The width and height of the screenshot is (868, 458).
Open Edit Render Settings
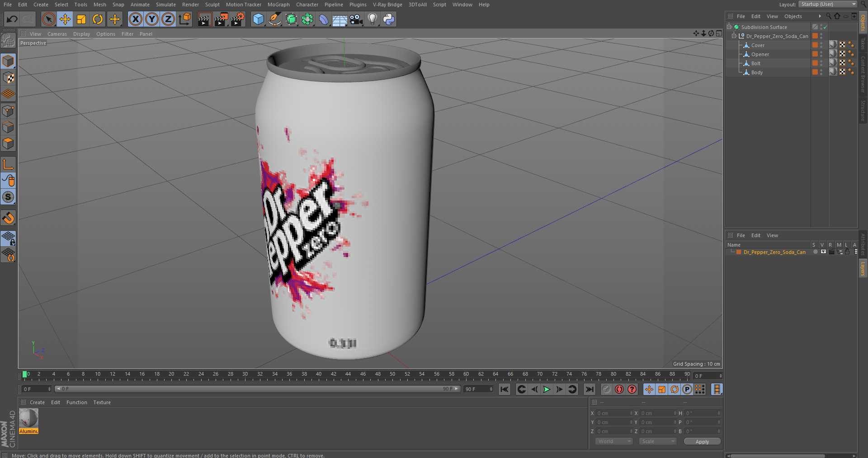238,19
